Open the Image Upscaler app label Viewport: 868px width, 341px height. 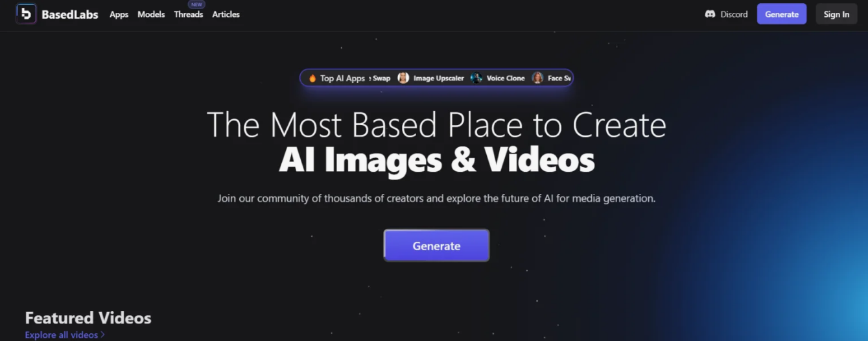pyautogui.click(x=439, y=78)
